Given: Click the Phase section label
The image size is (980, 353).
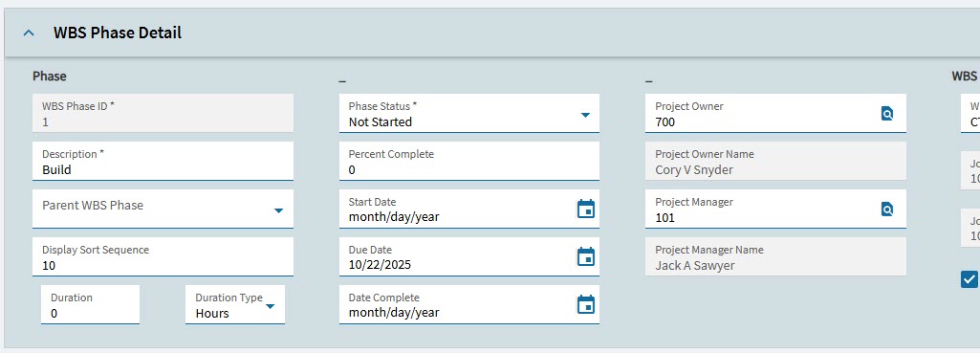Looking at the screenshot, I should pos(50,77).
